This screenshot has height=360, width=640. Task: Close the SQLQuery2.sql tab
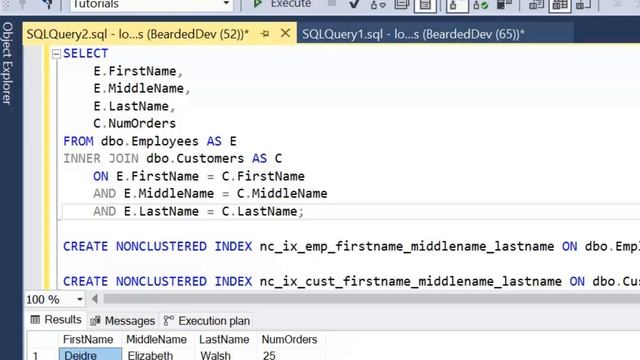coord(286,33)
